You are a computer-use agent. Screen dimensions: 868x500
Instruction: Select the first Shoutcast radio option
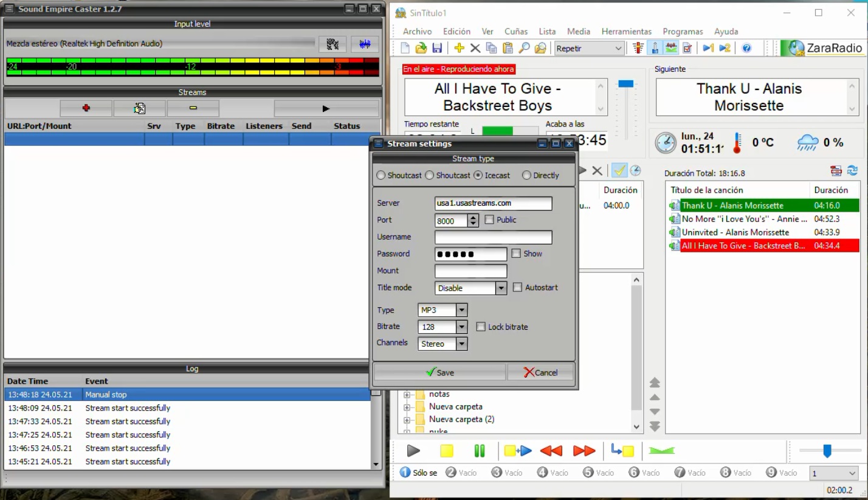click(381, 175)
